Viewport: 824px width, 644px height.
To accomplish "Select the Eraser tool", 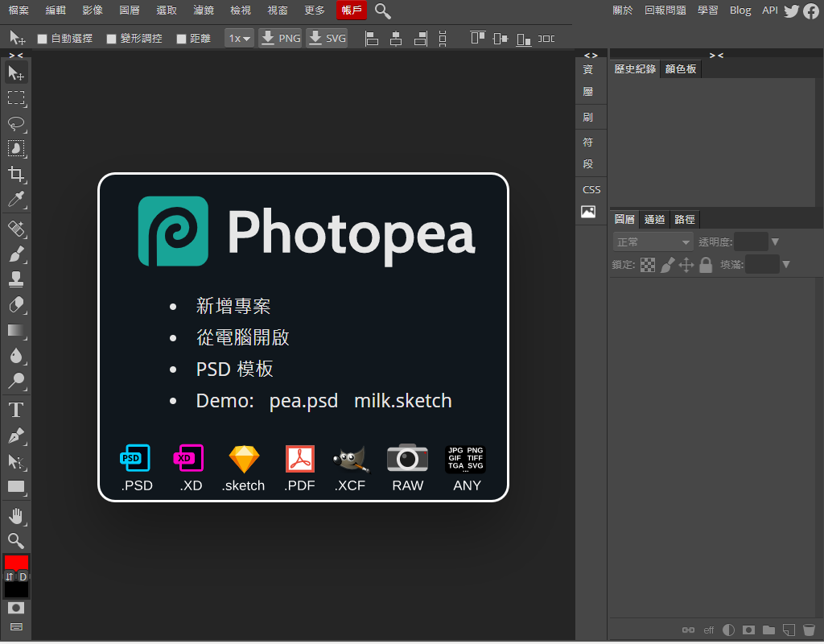I will 16,305.
